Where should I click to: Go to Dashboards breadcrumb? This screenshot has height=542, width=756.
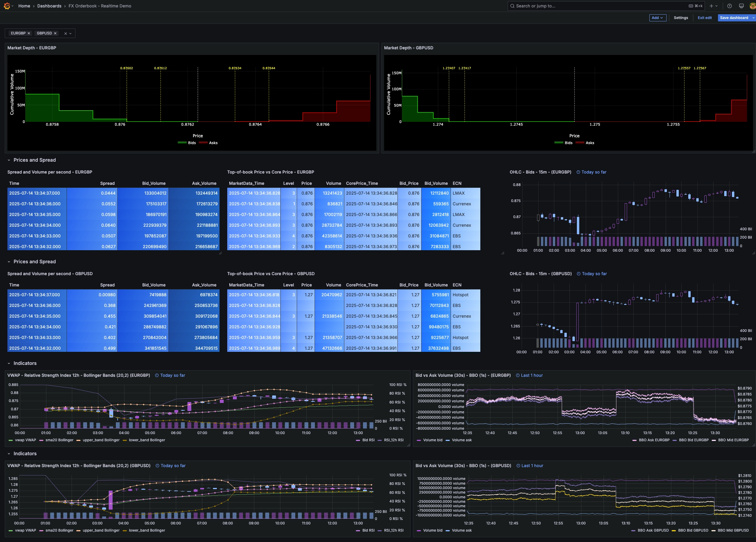pos(49,6)
